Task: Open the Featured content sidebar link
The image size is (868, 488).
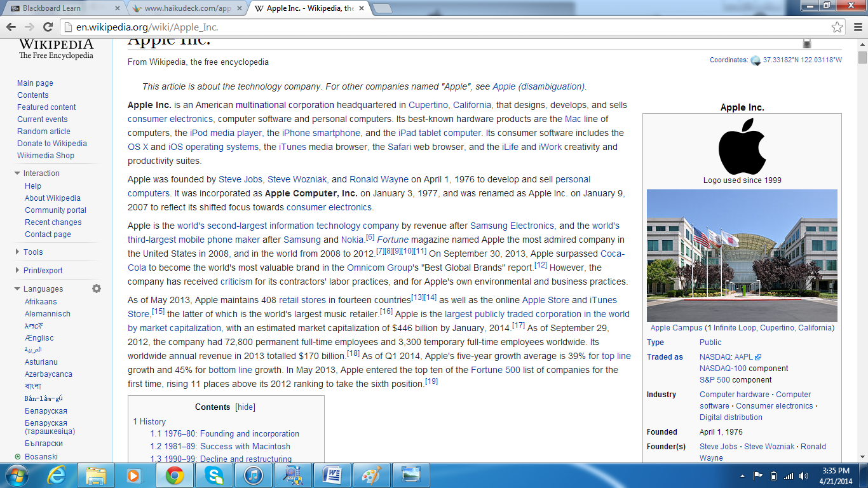Action: coord(46,107)
